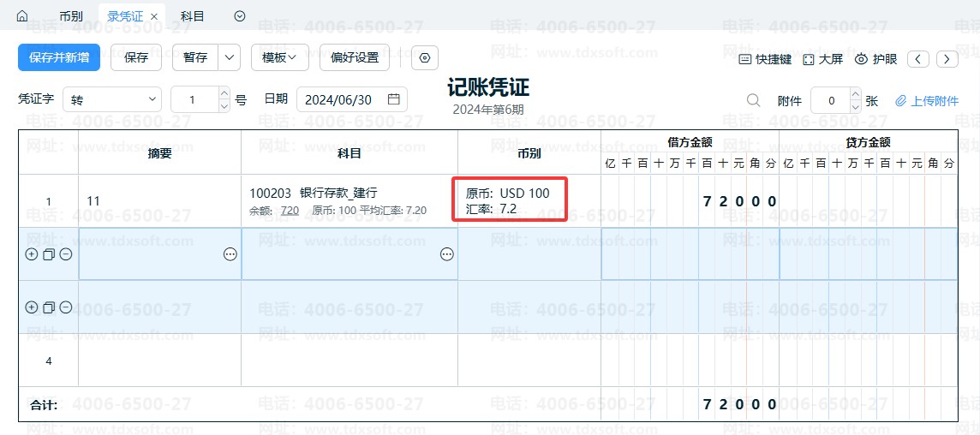Copy the second voucher row via copy icon

click(x=49, y=254)
